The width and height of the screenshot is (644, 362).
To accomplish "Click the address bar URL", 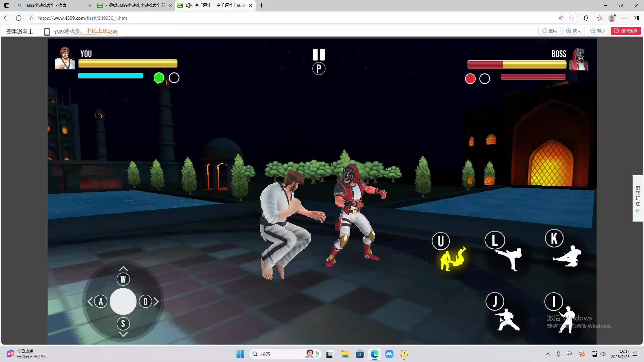I will [x=83, y=18].
